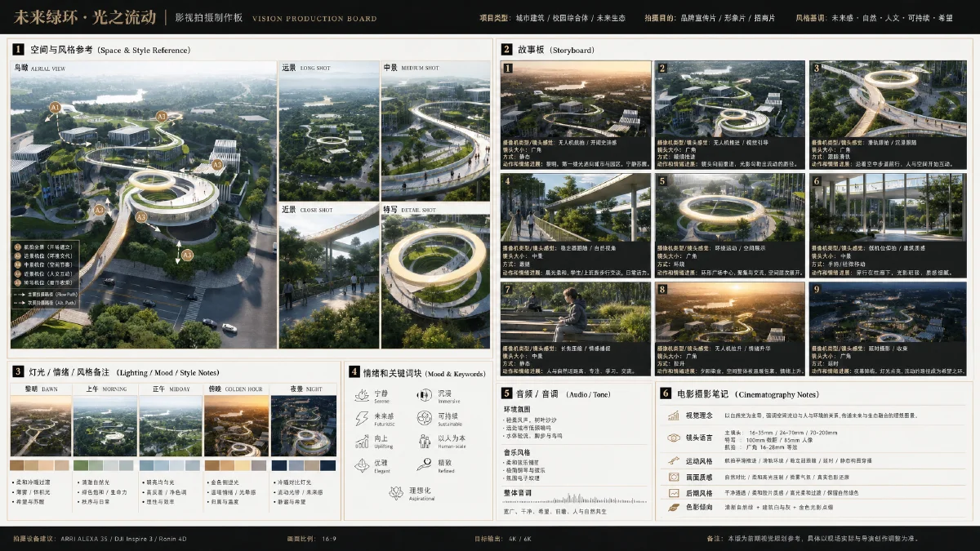Viewport: 980px width, 551px height.
Task: Pick the first Dawn palette swatch
Action: pos(16,464)
